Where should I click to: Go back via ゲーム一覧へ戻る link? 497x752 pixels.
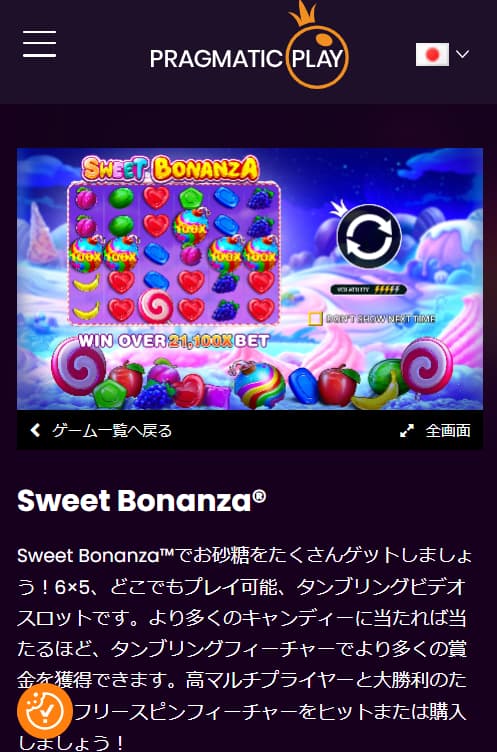click(x=111, y=431)
